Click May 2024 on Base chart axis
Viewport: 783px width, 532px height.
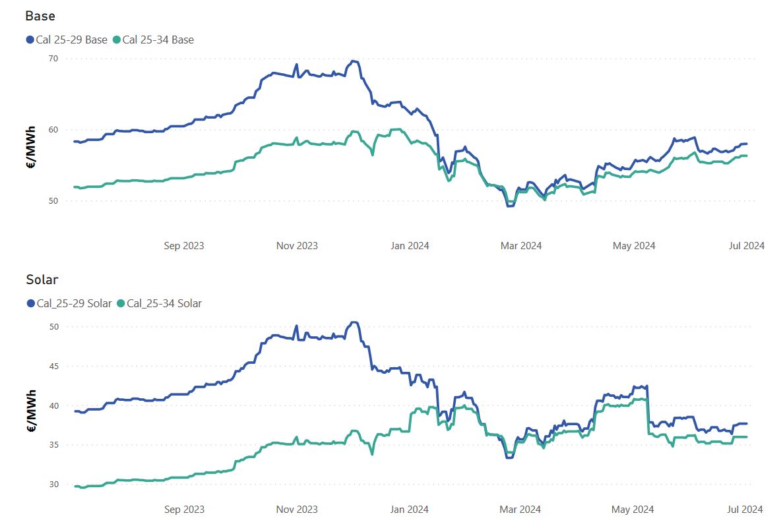click(634, 245)
